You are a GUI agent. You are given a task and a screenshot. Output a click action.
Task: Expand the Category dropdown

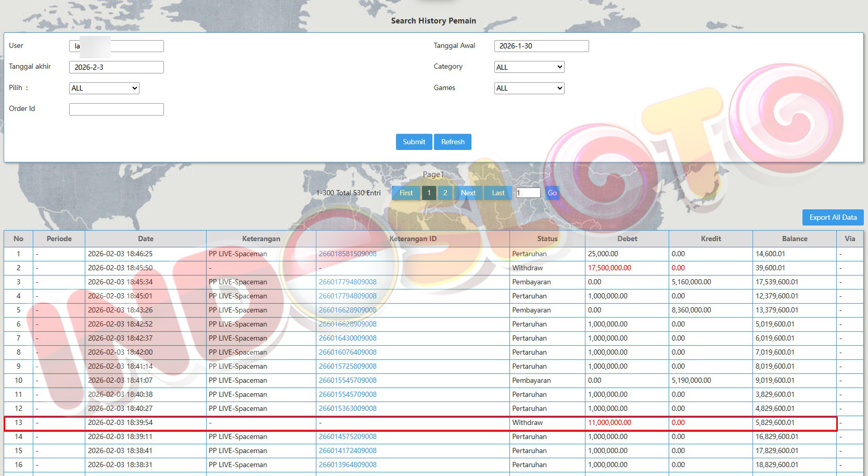click(x=529, y=67)
